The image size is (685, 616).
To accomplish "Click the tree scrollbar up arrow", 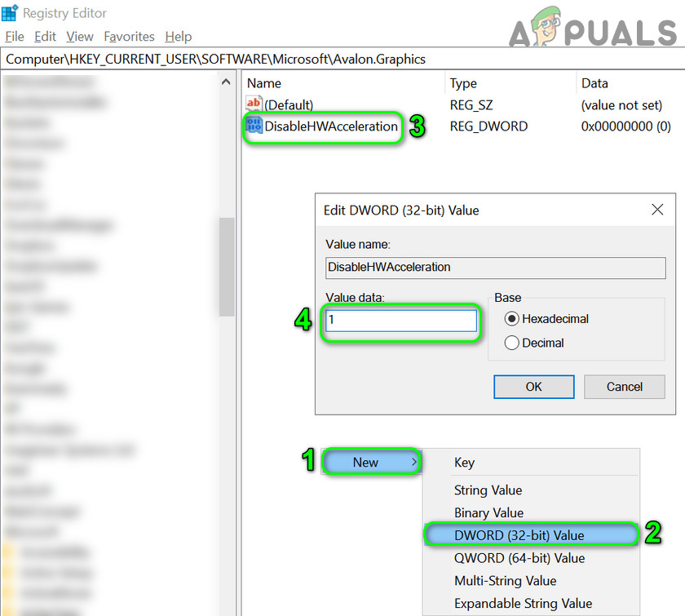I will pyautogui.click(x=226, y=82).
